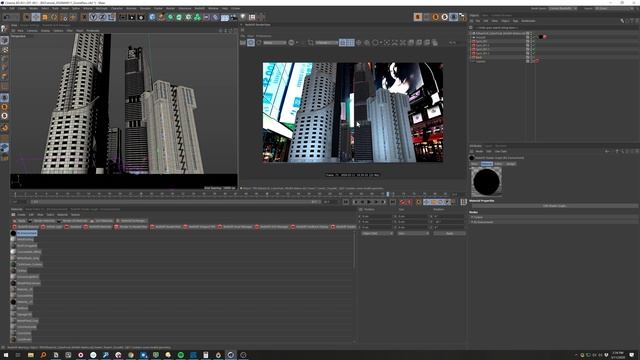
Task: Open the MoGraph menu
Action: [x=102, y=9]
